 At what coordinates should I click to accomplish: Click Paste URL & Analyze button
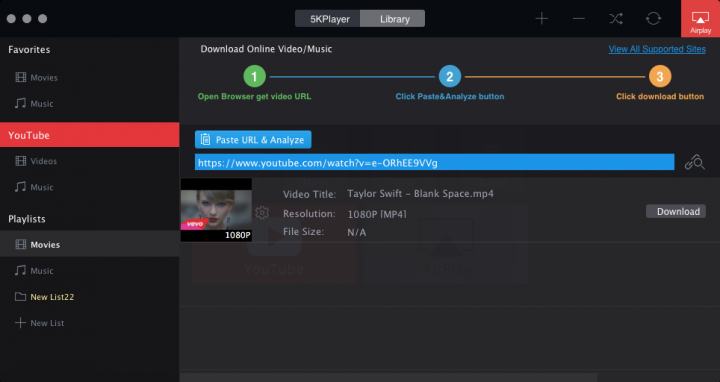253,140
